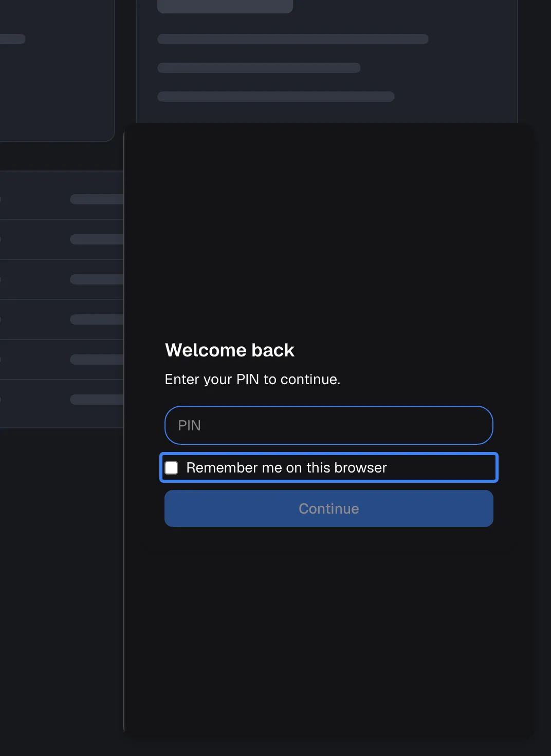Click the blurred card at top left
This screenshot has width=551, height=756.
coord(57,70)
